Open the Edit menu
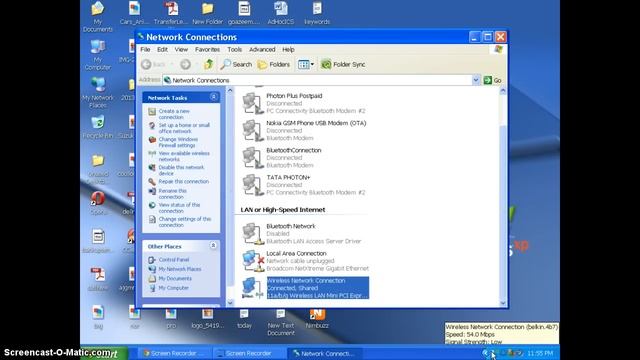The image size is (640, 360). click(162, 49)
